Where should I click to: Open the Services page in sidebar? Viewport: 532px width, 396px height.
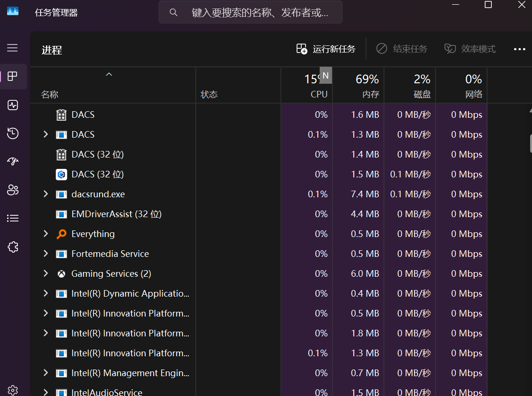[x=13, y=246]
